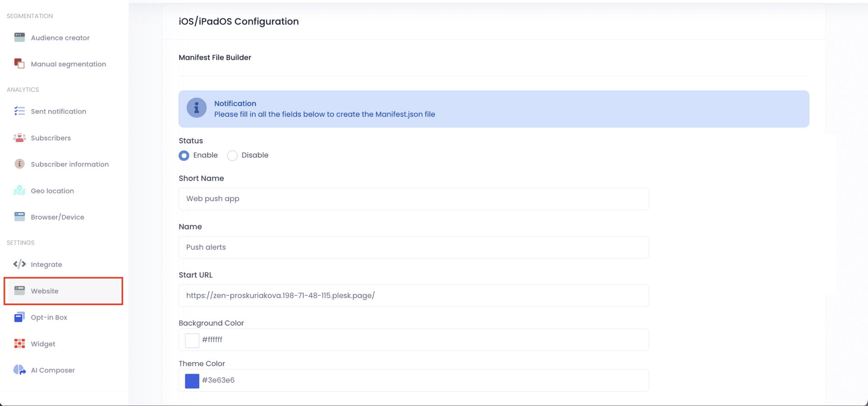The width and height of the screenshot is (868, 406).
Task: Go to Opt-in Box settings
Action: click(49, 317)
